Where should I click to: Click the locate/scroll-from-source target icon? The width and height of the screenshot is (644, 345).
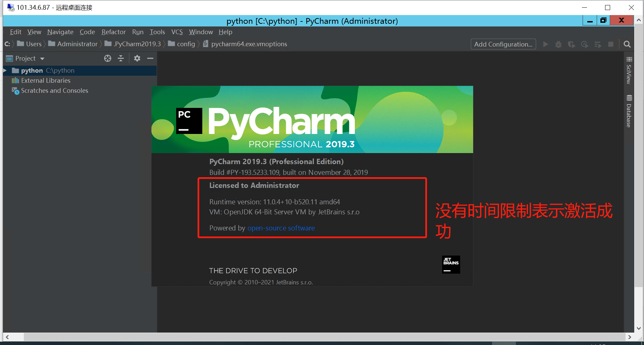coord(108,58)
